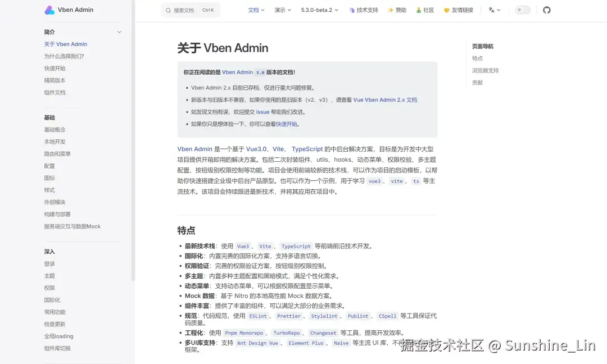Open 配置 sidebar page
Image resolution: width=607 pixels, height=364 pixels.
point(49,166)
